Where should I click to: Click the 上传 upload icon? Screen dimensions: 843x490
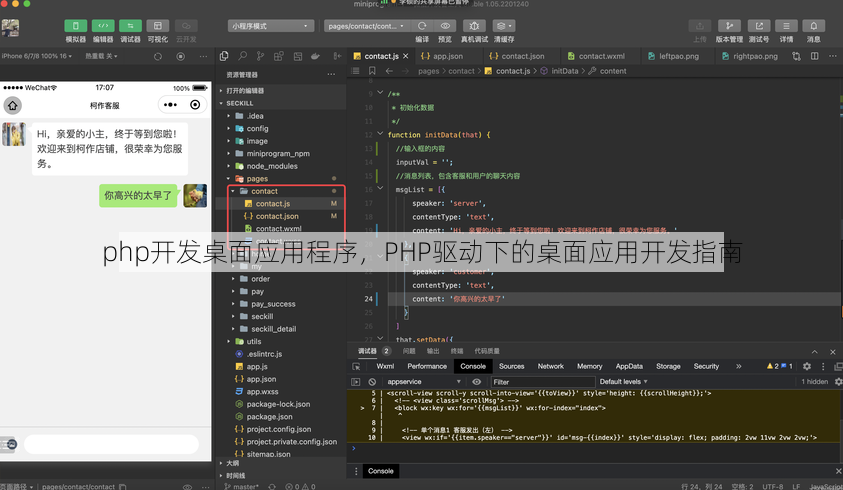[699, 26]
